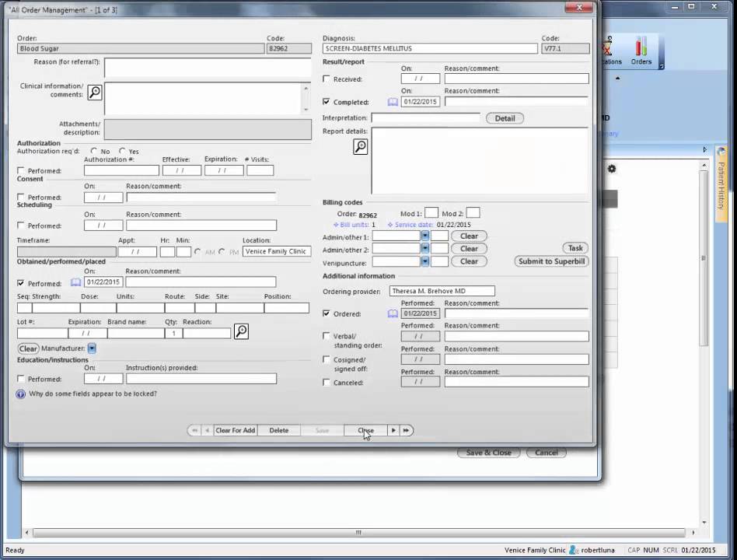The image size is (737, 560).
Task: Click Save & Close in background window
Action: coord(488,453)
